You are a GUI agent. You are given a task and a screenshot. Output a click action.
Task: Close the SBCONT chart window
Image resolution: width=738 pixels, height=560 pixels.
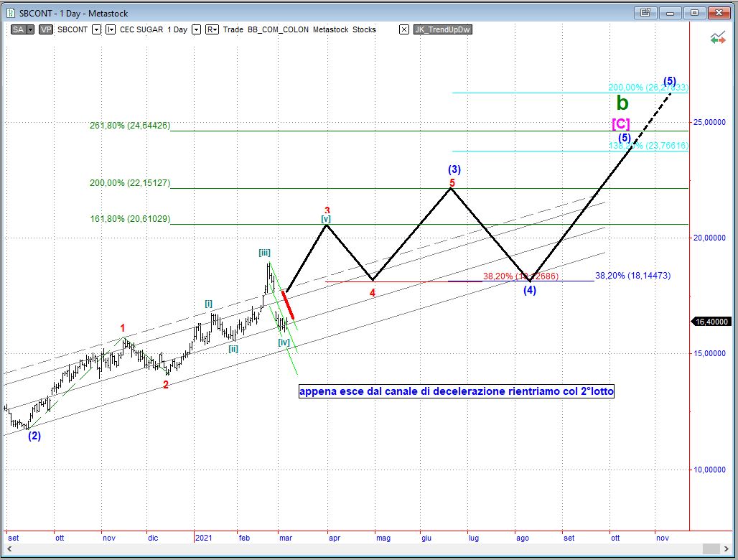click(719, 12)
